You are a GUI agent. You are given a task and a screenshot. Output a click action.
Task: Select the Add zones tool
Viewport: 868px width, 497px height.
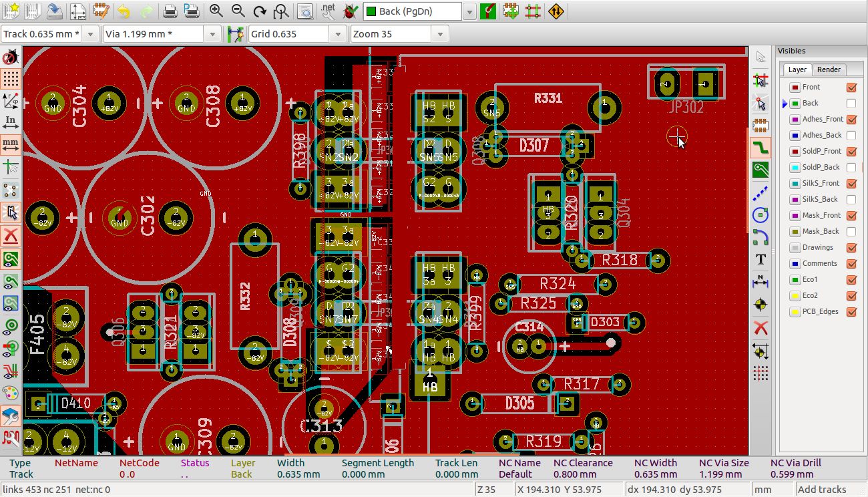click(x=760, y=170)
